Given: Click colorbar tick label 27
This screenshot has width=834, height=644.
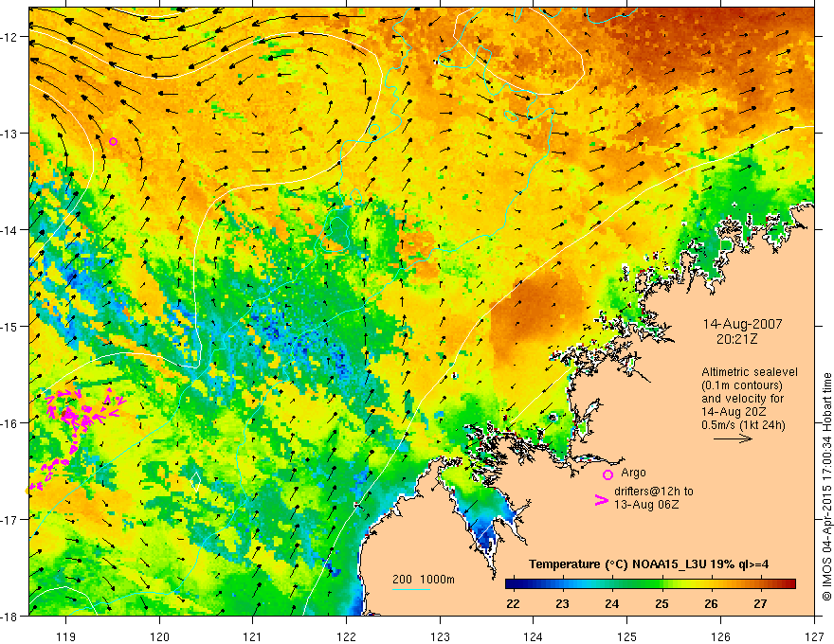Looking at the screenshot, I should (x=761, y=603).
